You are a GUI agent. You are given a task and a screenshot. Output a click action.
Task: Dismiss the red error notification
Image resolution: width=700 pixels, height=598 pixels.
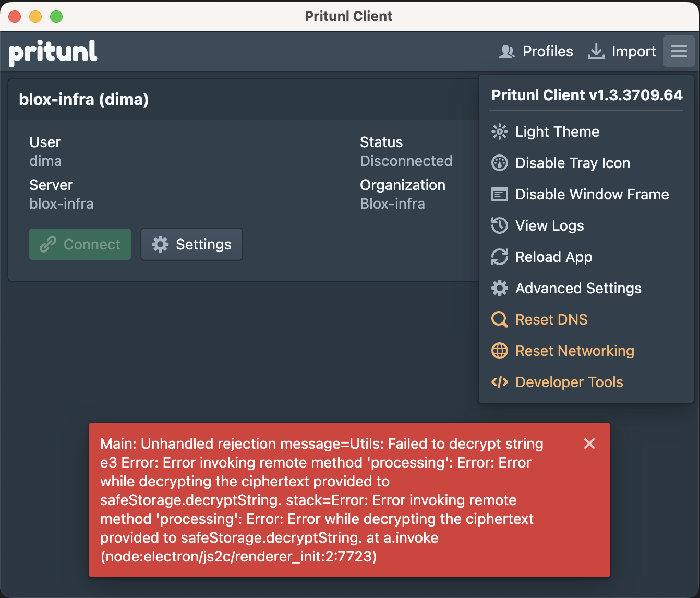click(x=589, y=444)
